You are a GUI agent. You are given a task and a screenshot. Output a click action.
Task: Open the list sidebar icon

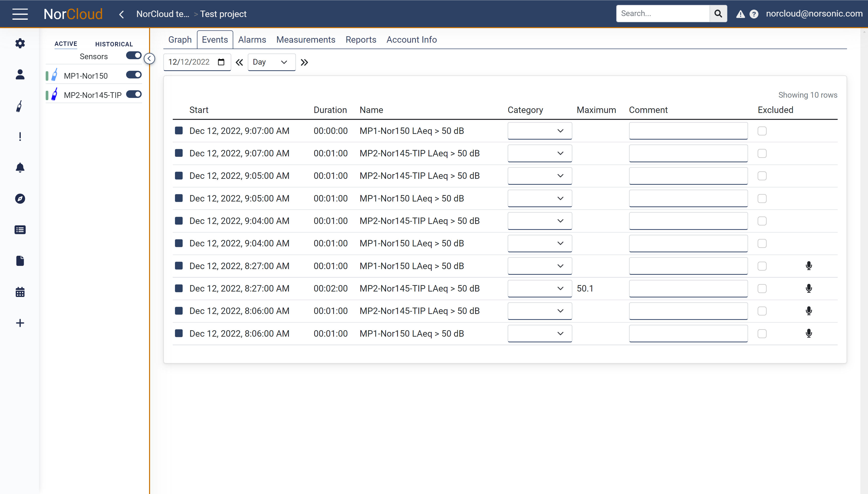[20, 230]
